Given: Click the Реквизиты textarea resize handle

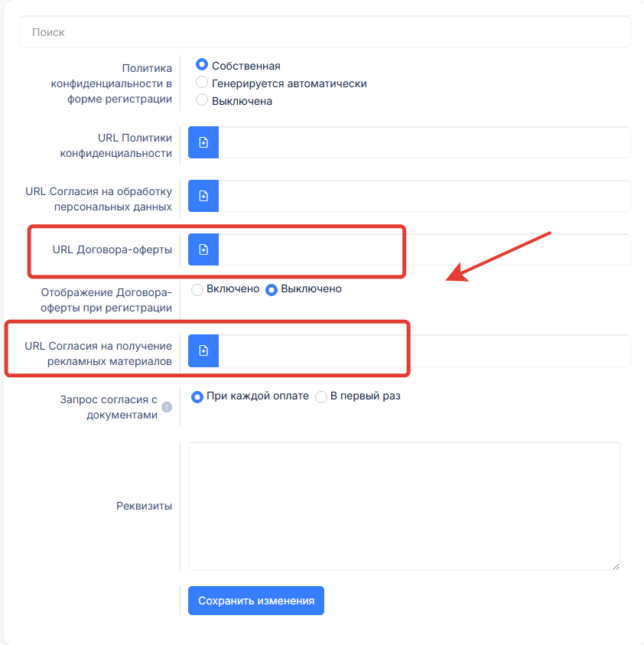Looking at the screenshot, I should click(x=616, y=566).
